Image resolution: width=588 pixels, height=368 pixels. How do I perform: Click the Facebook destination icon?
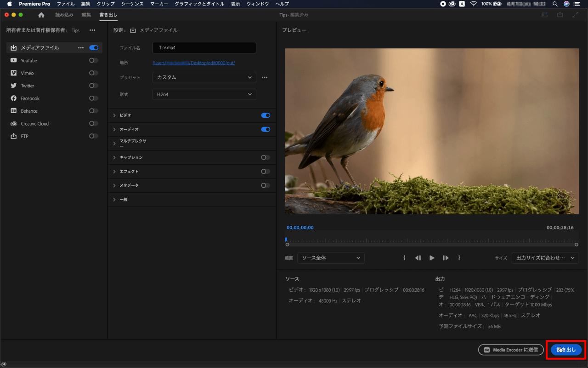(13, 98)
